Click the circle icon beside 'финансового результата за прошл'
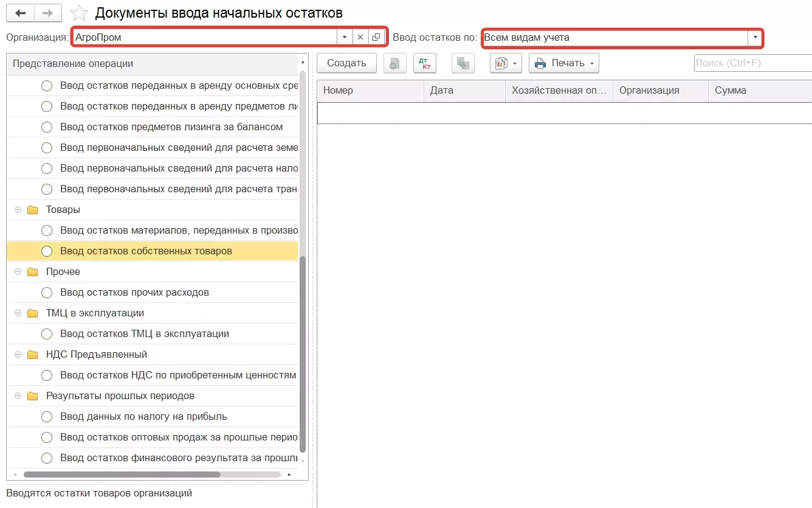The image size is (812, 508). pos(47,458)
